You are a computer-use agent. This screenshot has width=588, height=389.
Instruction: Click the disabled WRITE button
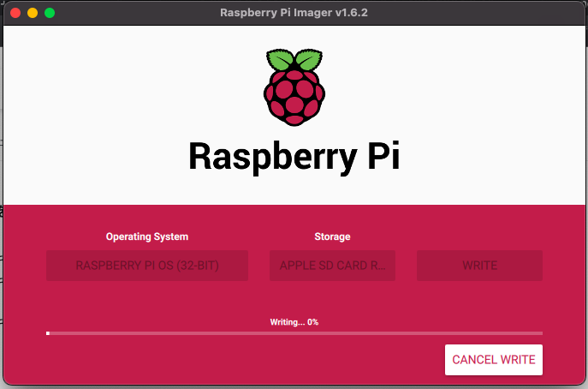(479, 266)
